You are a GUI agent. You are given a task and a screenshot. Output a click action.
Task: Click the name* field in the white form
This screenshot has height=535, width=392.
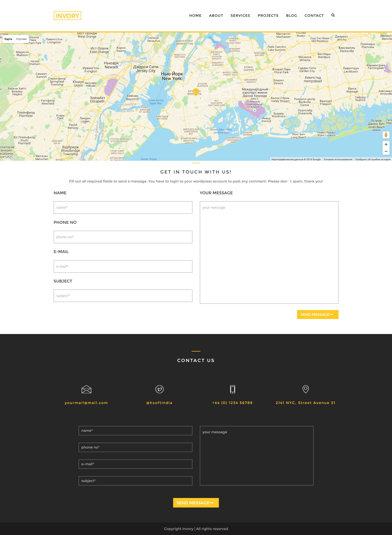(x=123, y=207)
